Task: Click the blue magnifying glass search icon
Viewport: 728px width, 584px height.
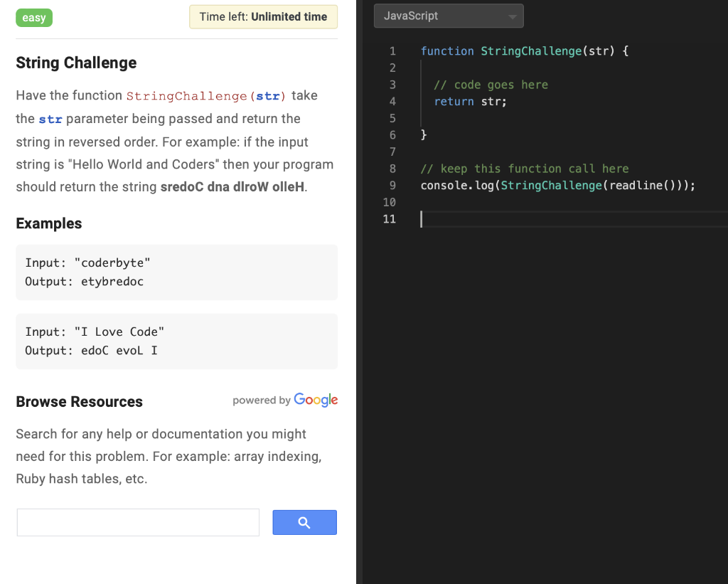Action: (304, 521)
